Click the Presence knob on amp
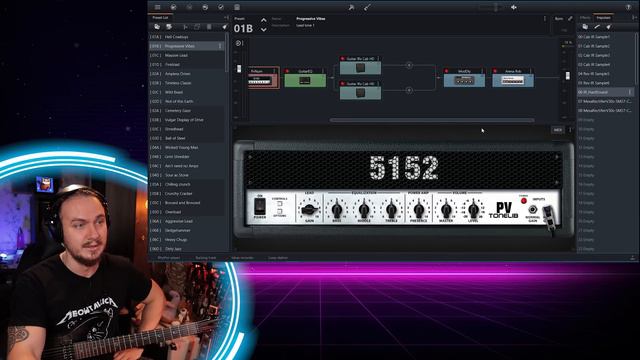 click(x=418, y=210)
